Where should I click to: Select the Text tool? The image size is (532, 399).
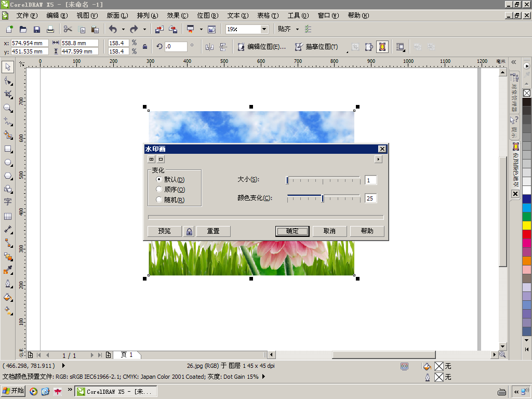[8, 202]
